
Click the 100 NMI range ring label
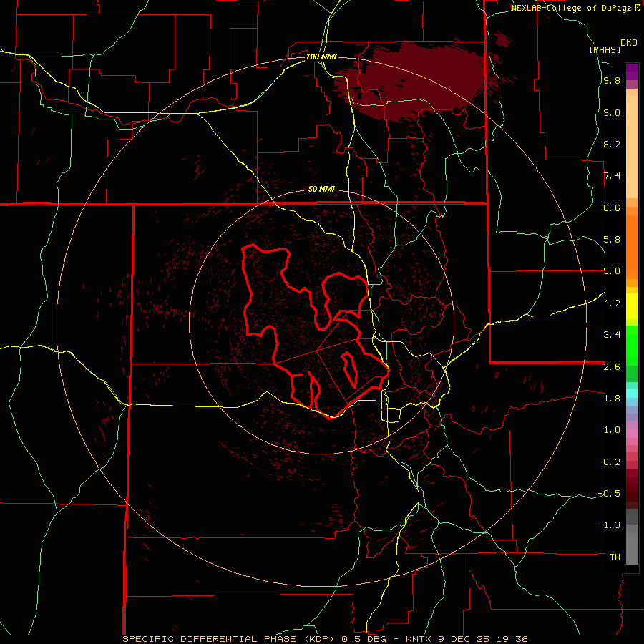[x=321, y=57]
